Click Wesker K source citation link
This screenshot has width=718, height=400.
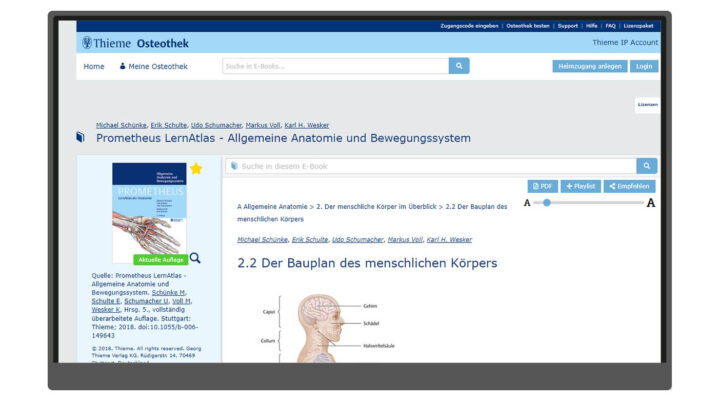[x=106, y=310]
